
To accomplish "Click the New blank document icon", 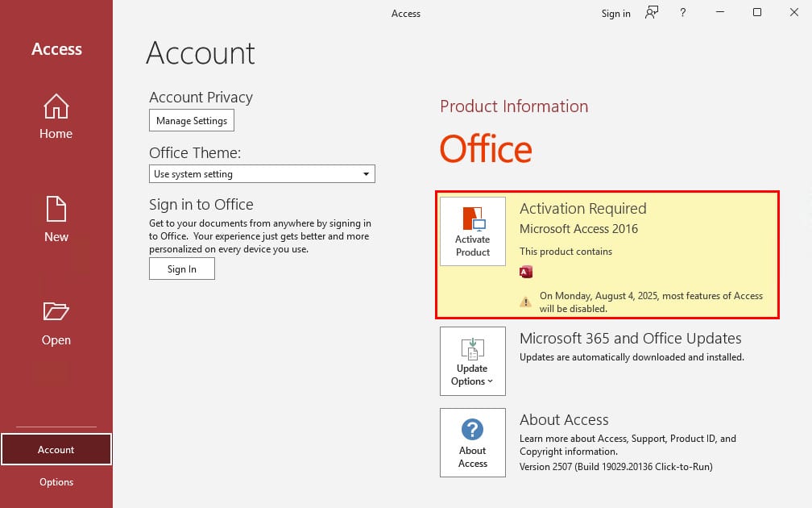I will (x=56, y=209).
